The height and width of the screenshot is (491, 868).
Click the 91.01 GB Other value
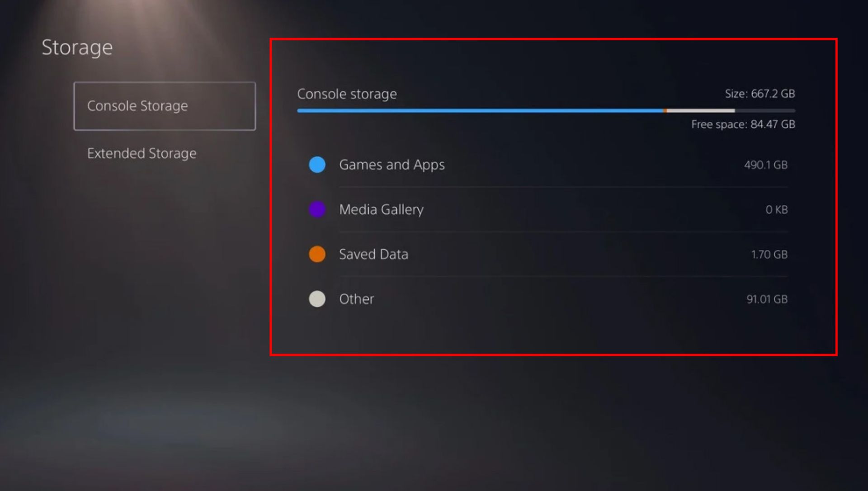pyautogui.click(x=767, y=299)
